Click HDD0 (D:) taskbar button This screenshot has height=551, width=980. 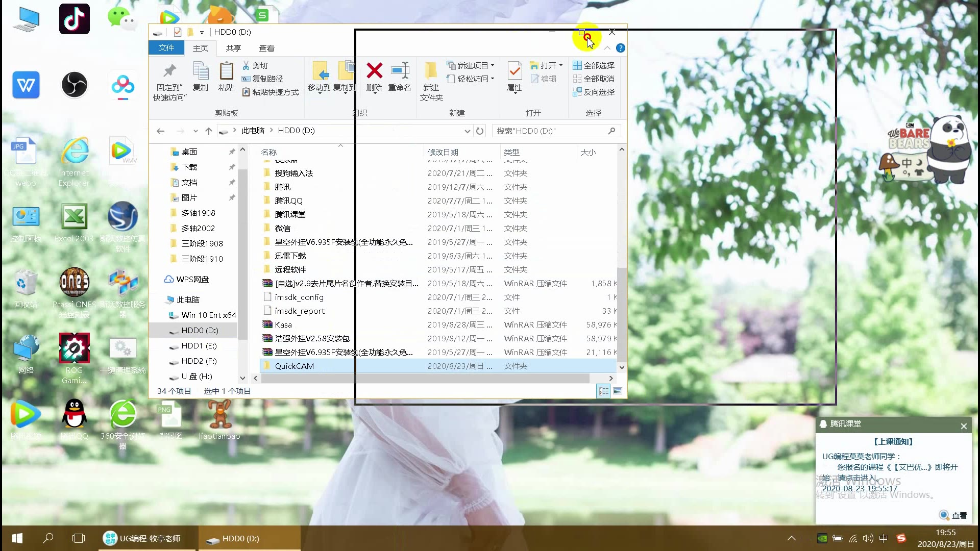click(x=249, y=538)
